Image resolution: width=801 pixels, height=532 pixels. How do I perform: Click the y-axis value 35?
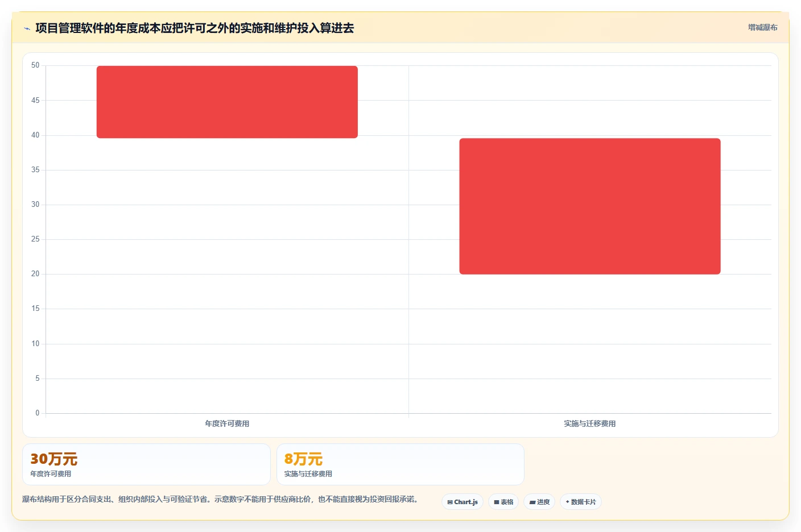35,170
